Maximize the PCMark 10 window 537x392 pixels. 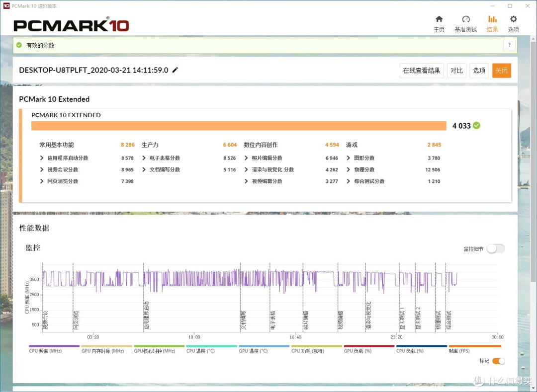tap(510, 6)
